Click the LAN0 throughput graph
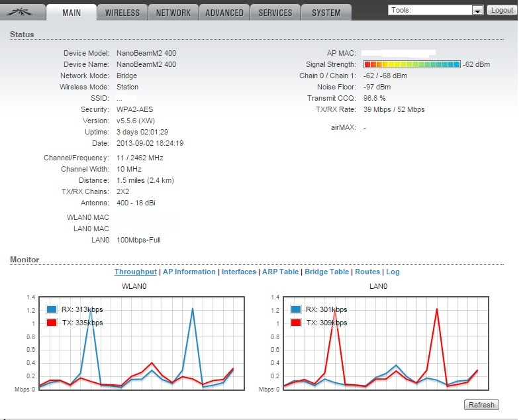 386,343
